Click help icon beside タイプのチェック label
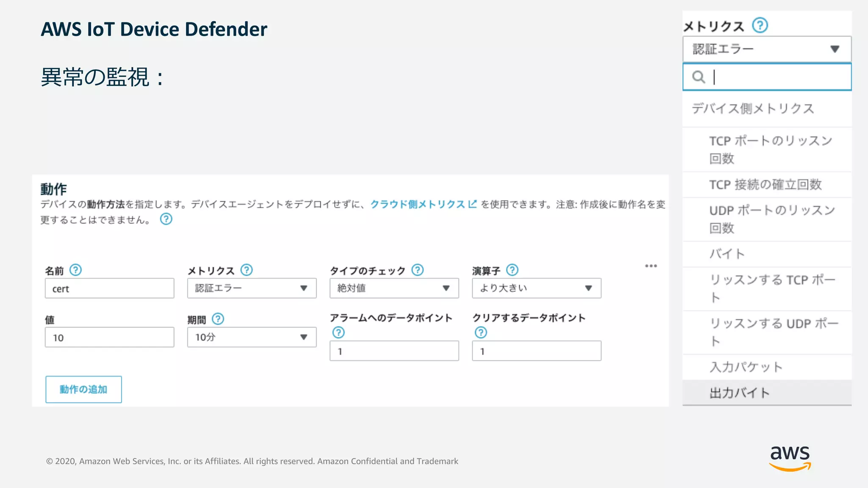Screen dimensions: 868x488 tap(417, 270)
